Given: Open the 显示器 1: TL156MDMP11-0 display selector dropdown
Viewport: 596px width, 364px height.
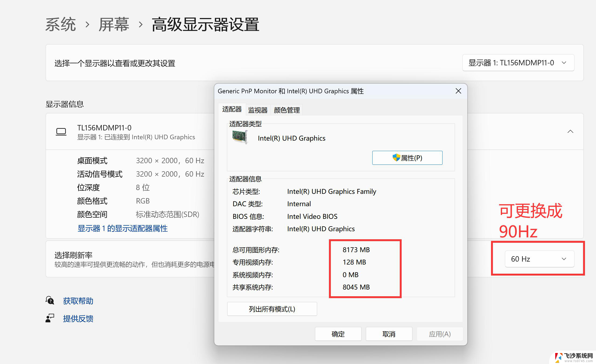Looking at the screenshot, I should 518,63.
